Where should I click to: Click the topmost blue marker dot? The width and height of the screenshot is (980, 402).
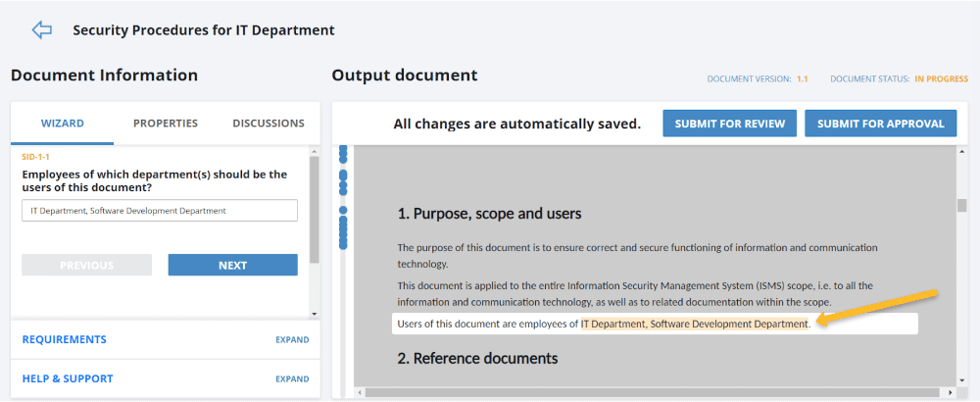tap(342, 150)
